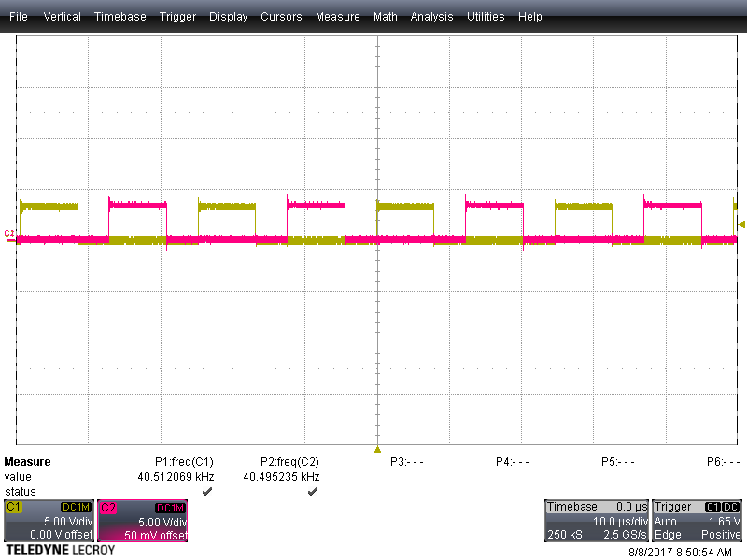747x560 pixels.
Task: Open the Cursors menu
Action: (x=281, y=17)
